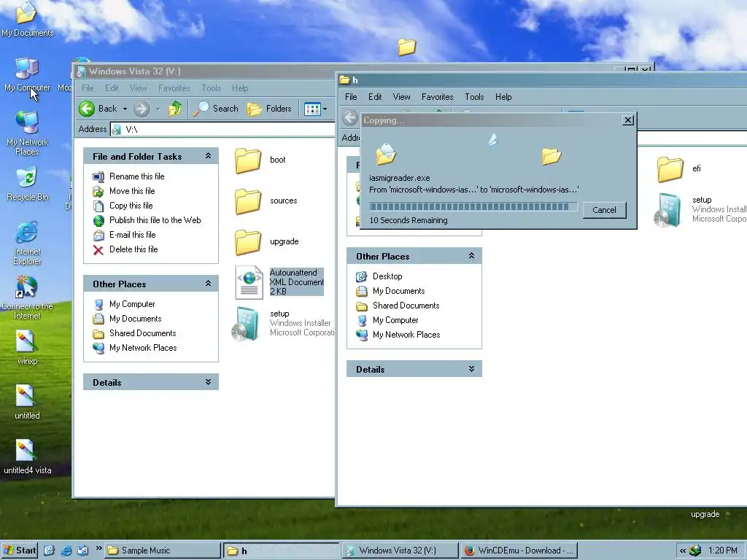
Task: Click the V:\ address field
Action: point(222,129)
